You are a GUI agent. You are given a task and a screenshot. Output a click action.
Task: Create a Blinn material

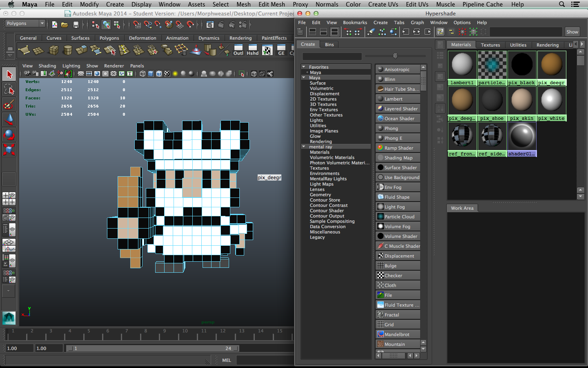tap(398, 79)
